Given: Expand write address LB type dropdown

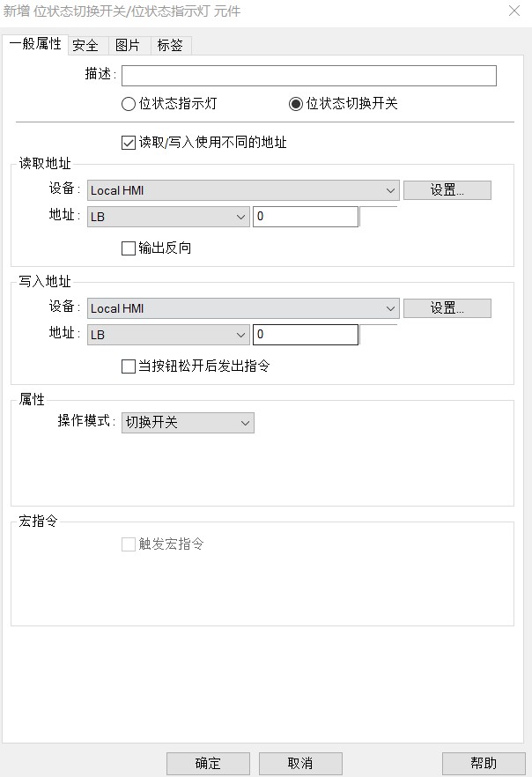Looking at the screenshot, I should coord(168,335).
